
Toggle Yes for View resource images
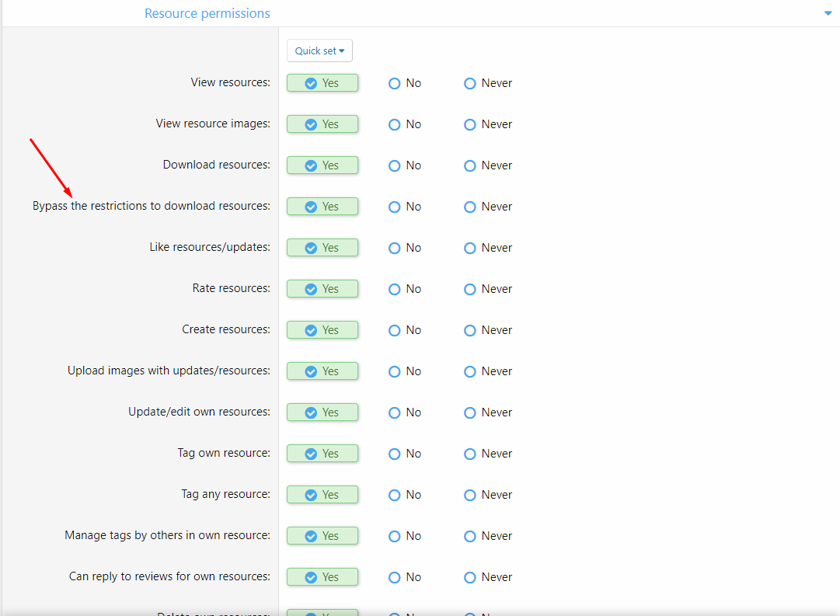322,124
